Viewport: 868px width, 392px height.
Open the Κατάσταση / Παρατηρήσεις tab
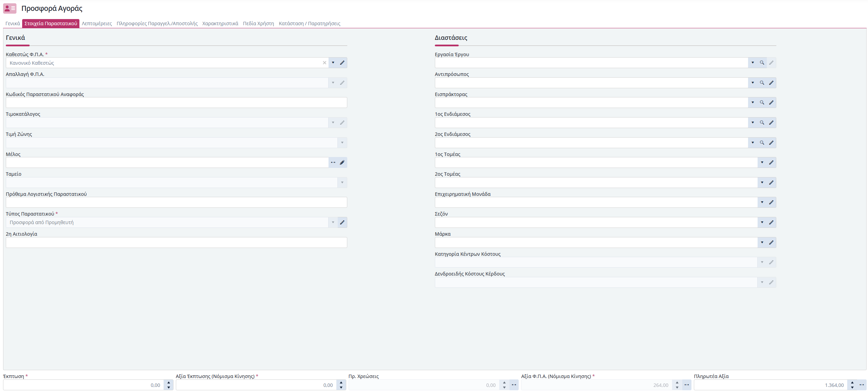(309, 23)
